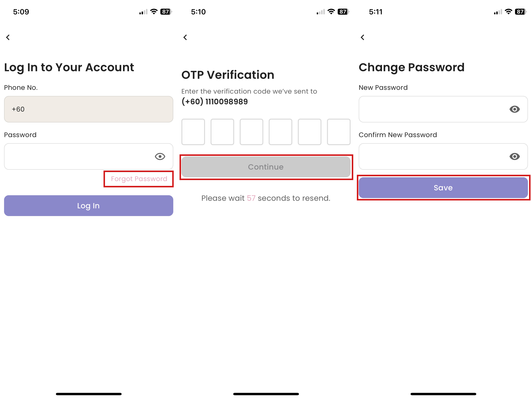Tap the first OTP digit box
Viewport: 532px width, 399px height.
(x=193, y=132)
